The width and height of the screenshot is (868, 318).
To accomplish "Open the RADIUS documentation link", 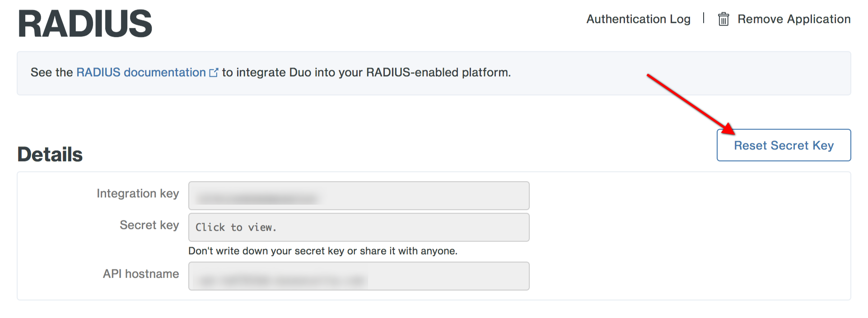I will click(140, 72).
